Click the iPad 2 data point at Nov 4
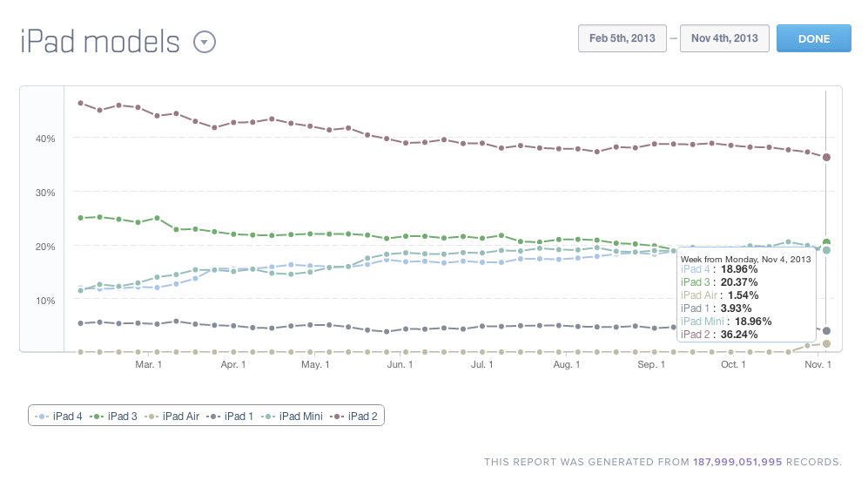The height and width of the screenshot is (481, 868). coord(826,158)
